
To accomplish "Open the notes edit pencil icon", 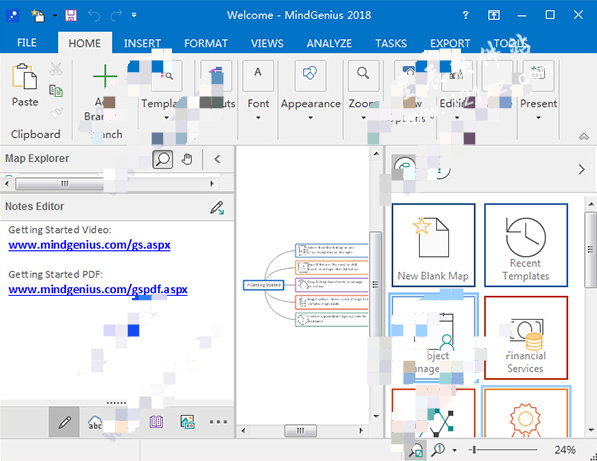I will tap(217, 207).
